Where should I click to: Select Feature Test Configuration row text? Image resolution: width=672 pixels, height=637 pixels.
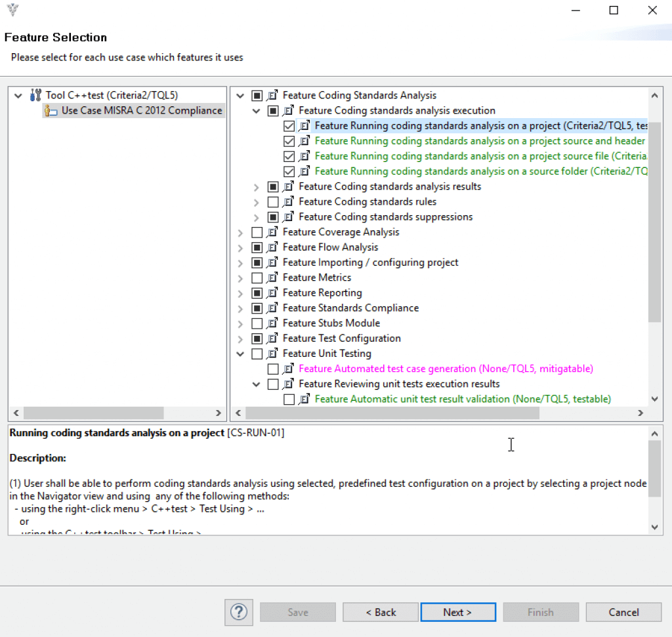[x=341, y=339]
